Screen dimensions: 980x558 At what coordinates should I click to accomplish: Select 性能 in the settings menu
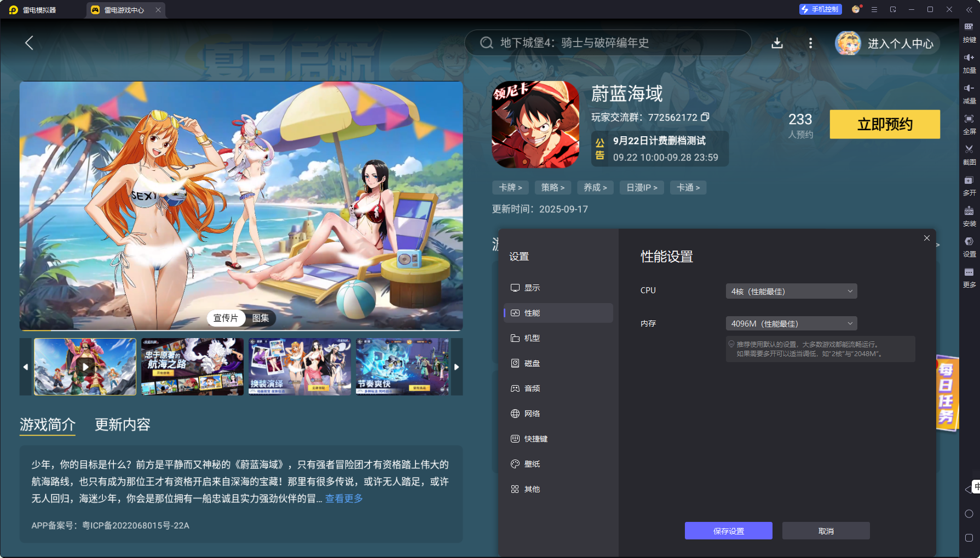pos(558,313)
